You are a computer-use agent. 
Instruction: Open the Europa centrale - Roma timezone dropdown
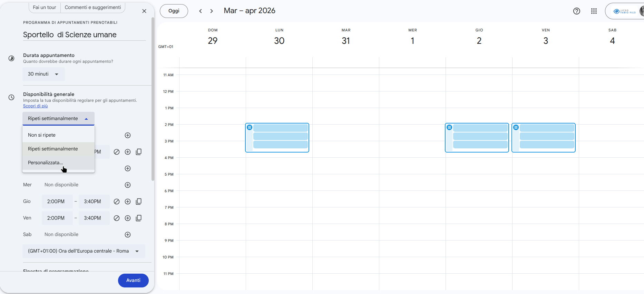coord(84,251)
